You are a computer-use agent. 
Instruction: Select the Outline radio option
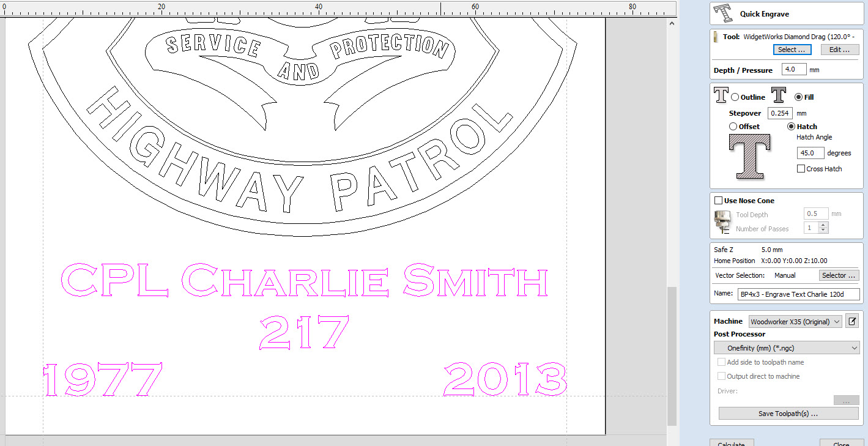(x=735, y=97)
